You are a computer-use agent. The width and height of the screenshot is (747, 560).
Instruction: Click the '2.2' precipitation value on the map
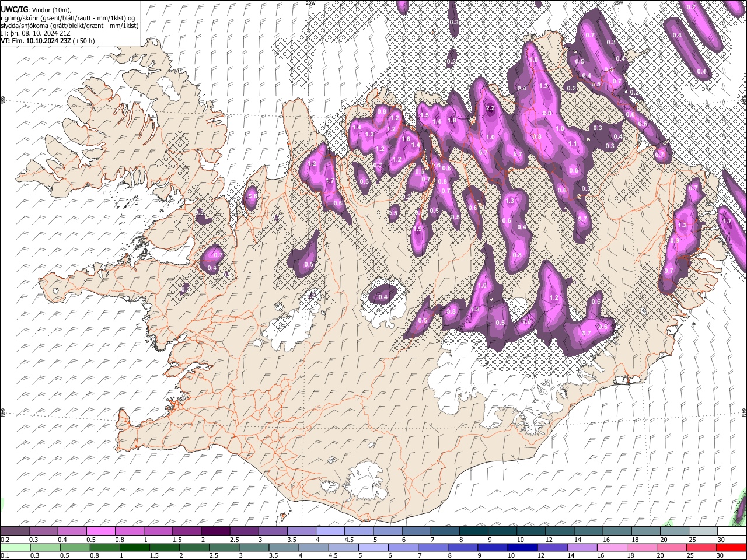(x=490, y=108)
